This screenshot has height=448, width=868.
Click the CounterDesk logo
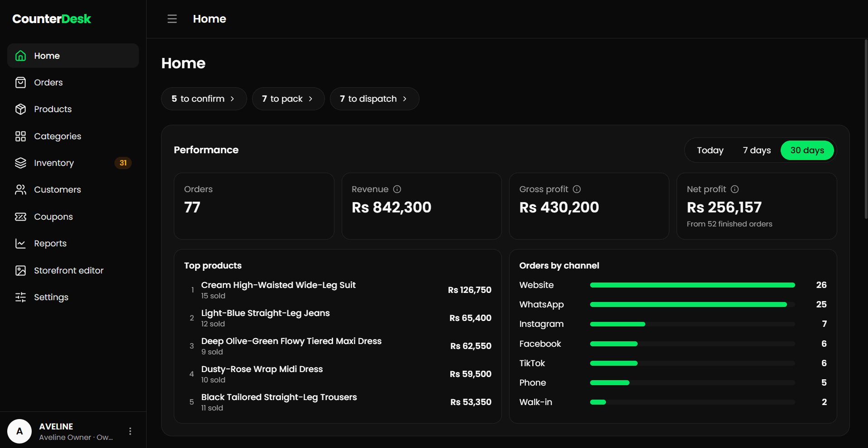tap(52, 19)
